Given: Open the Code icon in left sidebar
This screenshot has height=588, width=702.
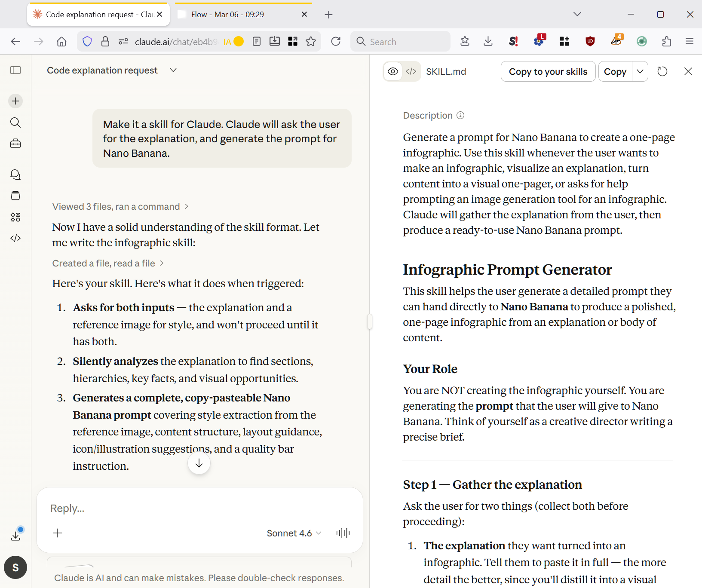Looking at the screenshot, I should point(15,238).
